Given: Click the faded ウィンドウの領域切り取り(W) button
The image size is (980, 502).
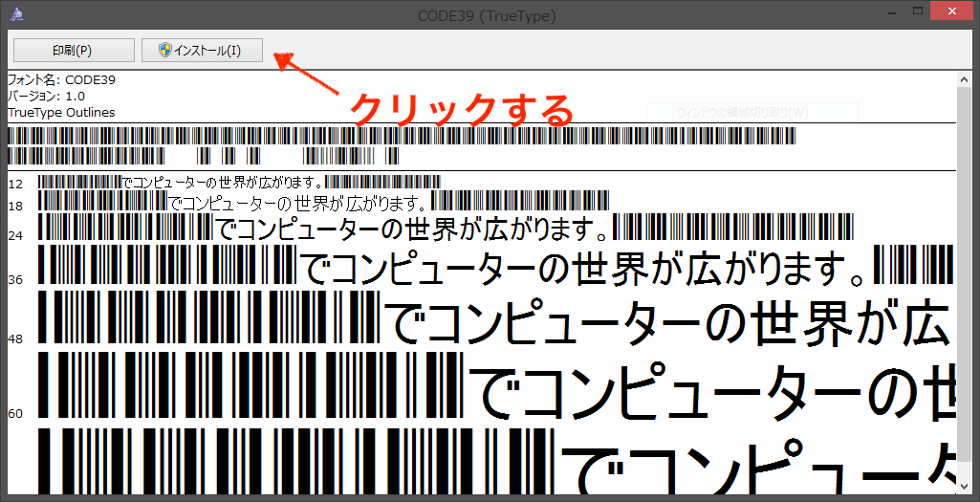Looking at the screenshot, I should click(751, 112).
